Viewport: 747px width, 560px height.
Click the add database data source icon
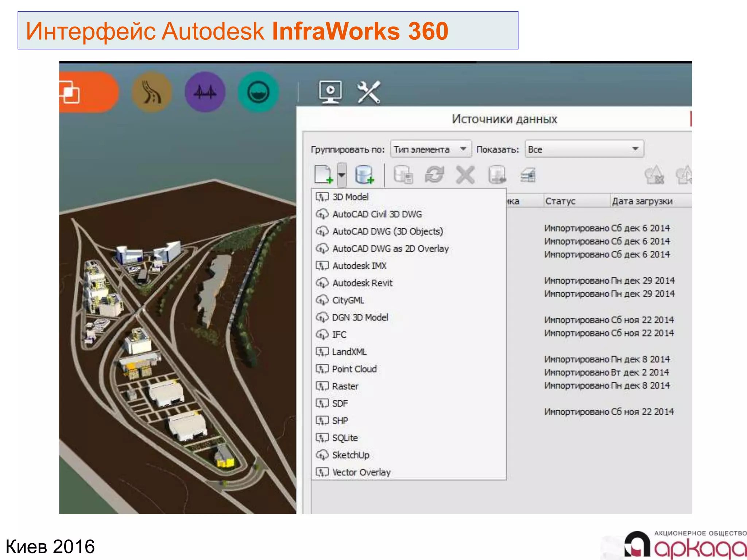(x=364, y=174)
